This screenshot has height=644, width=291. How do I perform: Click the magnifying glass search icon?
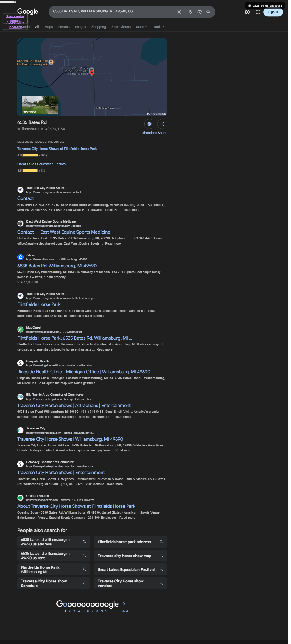coord(208,12)
